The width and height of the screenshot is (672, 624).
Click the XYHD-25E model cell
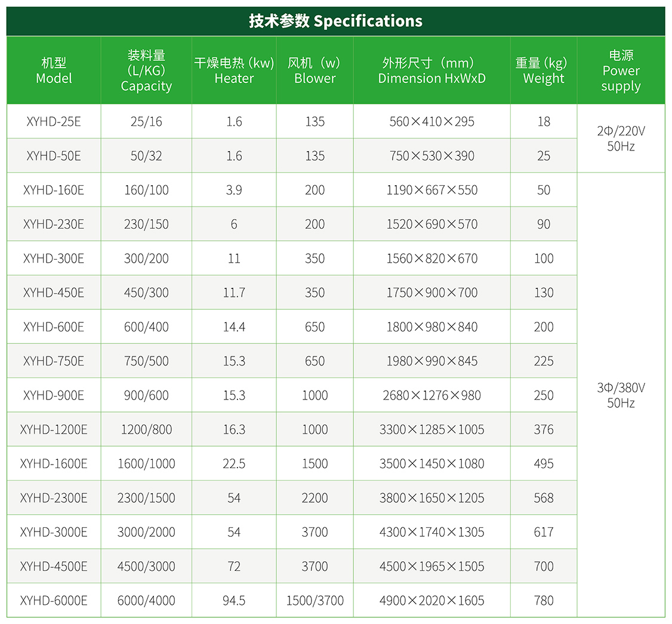(x=54, y=122)
